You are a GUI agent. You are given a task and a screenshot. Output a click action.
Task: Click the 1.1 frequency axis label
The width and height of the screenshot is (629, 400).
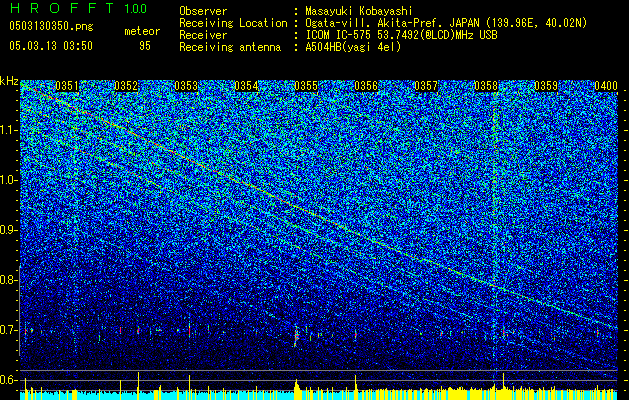9,130
